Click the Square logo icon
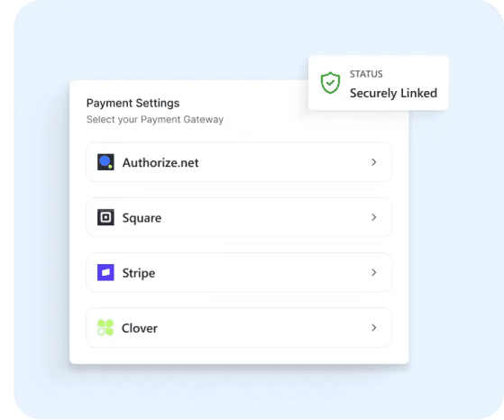Viewport: 504px width, 420px height. [x=105, y=217]
